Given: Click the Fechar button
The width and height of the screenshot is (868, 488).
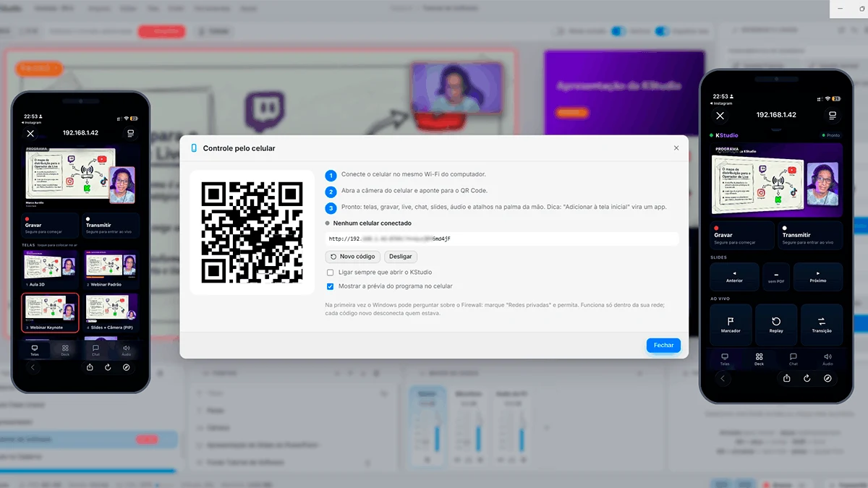Looking at the screenshot, I should click(x=663, y=346).
